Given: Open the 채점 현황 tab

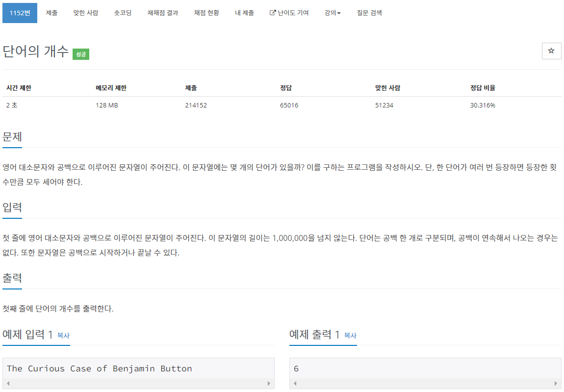Looking at the screenshot, I should (x=206, y=13).
